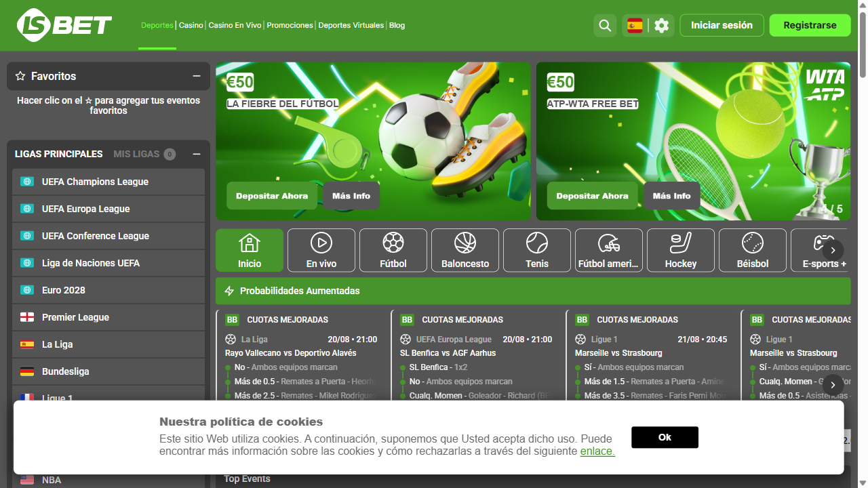
Task: Click Depositar Ahora on ATP-WTA banner
Action: coord(593,196)
